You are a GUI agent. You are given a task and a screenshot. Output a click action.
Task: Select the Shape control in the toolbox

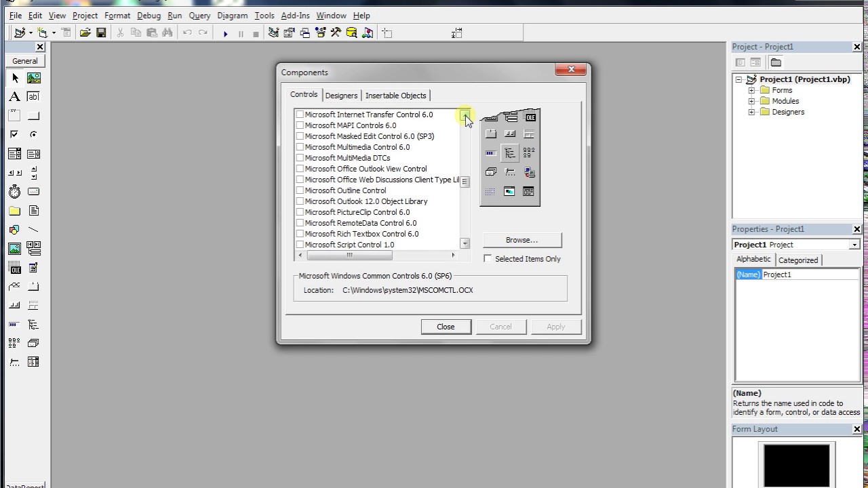[x=15, y=230]
